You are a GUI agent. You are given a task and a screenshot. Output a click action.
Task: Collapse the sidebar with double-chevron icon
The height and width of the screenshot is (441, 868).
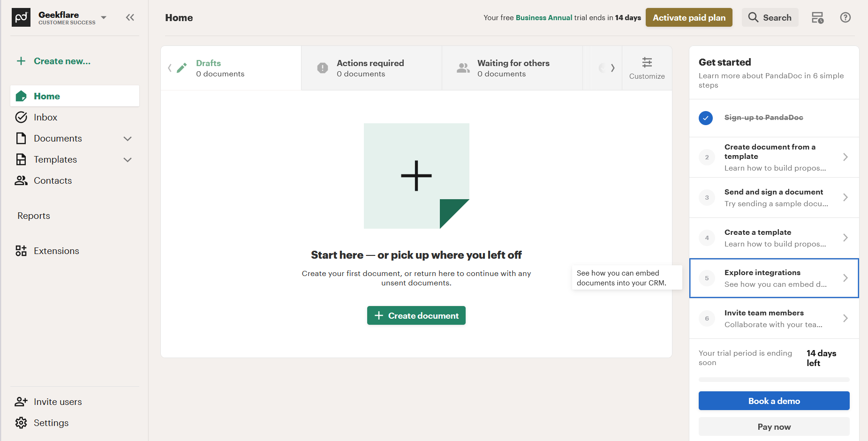pos(130,17)
